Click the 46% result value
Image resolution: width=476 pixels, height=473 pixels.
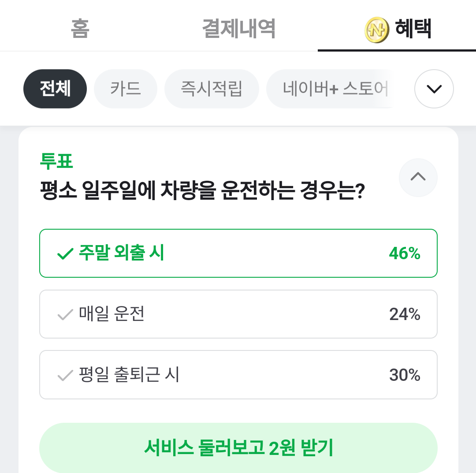(405, 254)
